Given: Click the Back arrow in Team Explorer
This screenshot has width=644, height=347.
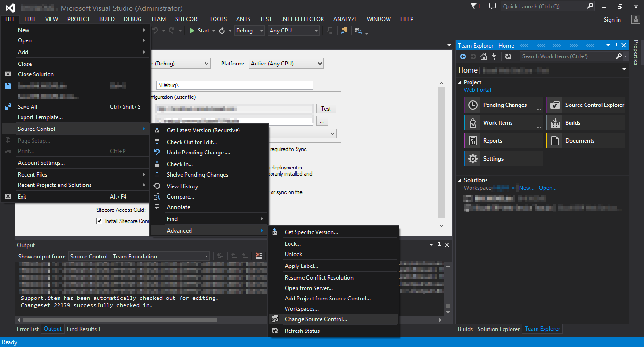Looking at the screenshot, I should tap(462, 56).
